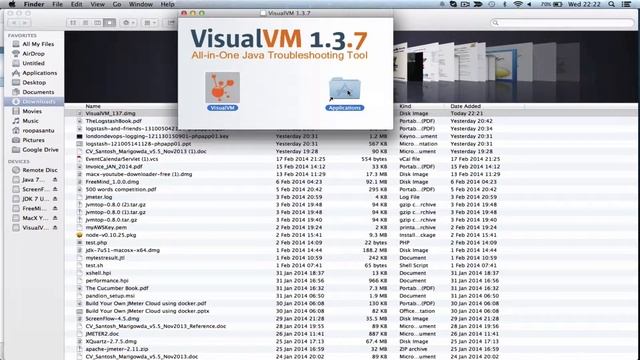Open the Window menu

click(x=140, y=4)
